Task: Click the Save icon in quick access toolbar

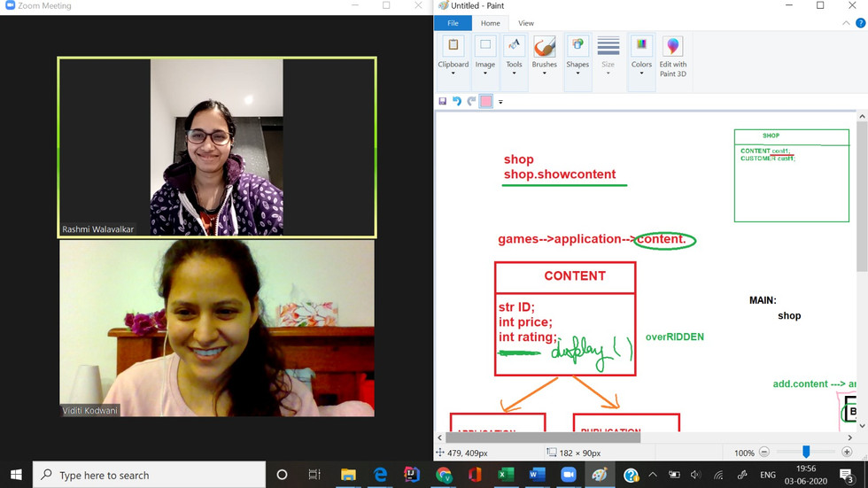Action: (x=442, y=101)
